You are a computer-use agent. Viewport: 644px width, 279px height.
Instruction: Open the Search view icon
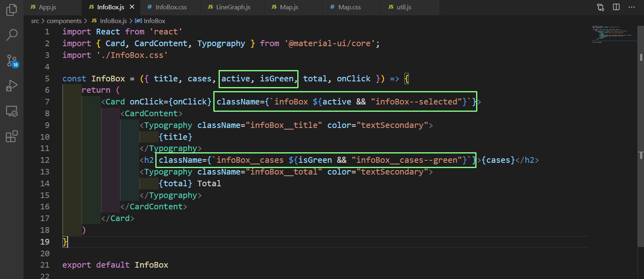(x=12, y=35)
